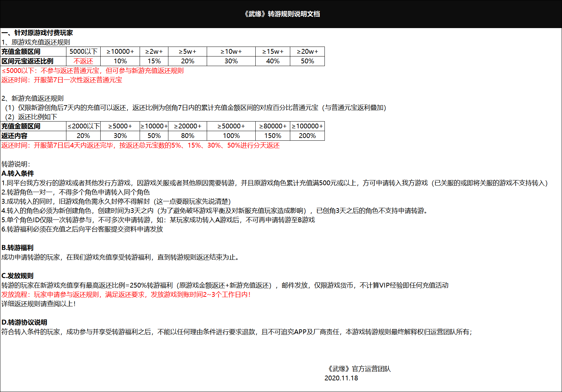Click the 150% cell
The width and height of the screenshot is (562, 392).
[273, 136]
